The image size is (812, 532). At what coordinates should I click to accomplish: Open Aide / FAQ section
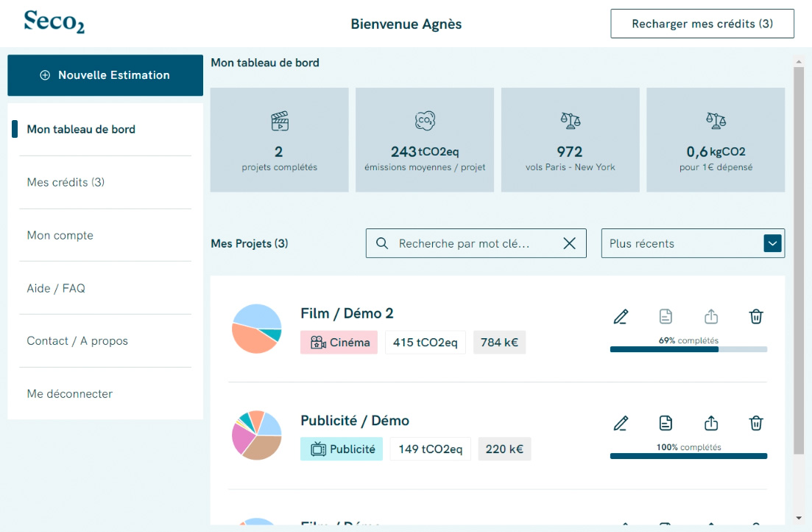point(56,288)
